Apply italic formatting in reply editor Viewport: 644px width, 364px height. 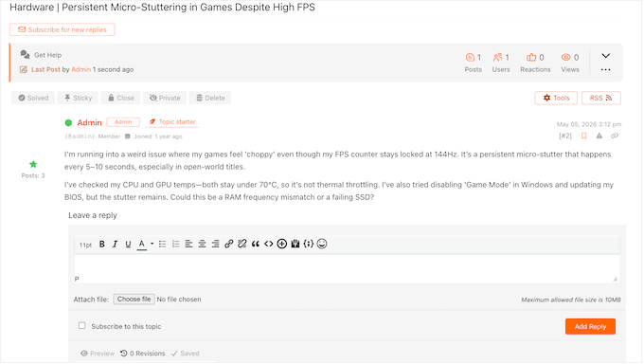115,245
